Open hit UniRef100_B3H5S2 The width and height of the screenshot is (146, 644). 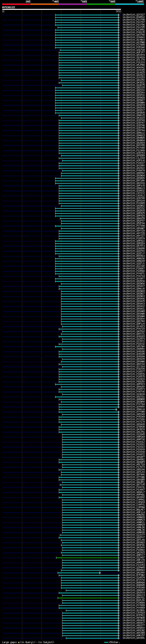click(134, 17)
